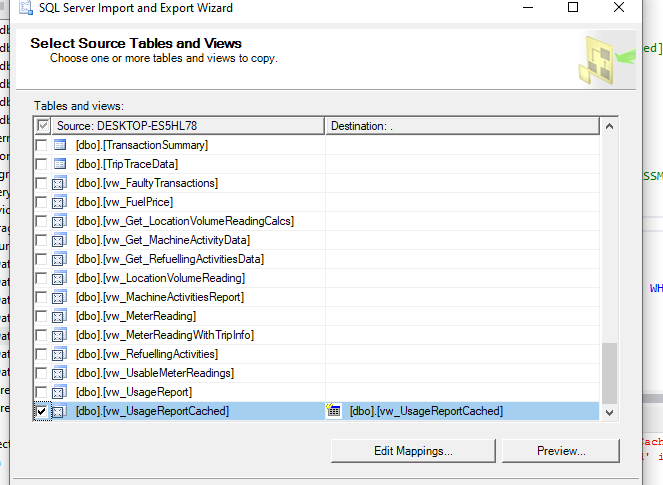This screenshot has height=485, width=663.
Task: Click view icon beside vw_RefuellingActivities
Action: click(x=59, y=354)
